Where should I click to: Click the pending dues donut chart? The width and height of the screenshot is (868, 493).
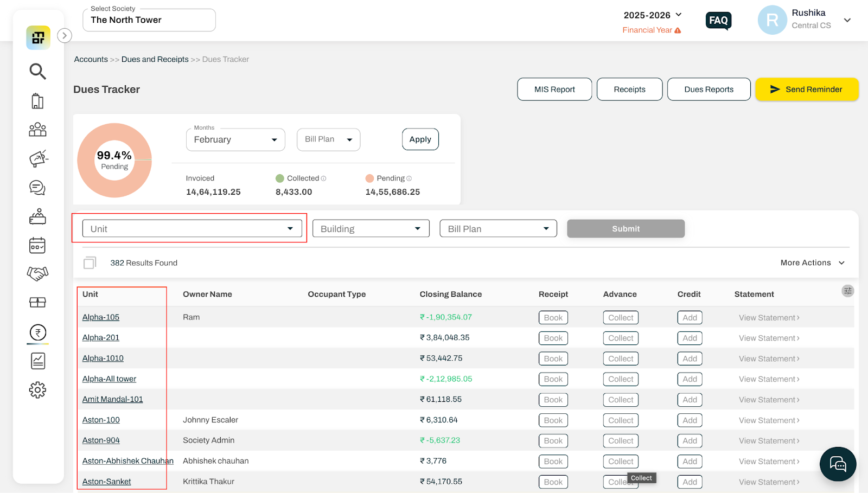[x=114, y=161]
